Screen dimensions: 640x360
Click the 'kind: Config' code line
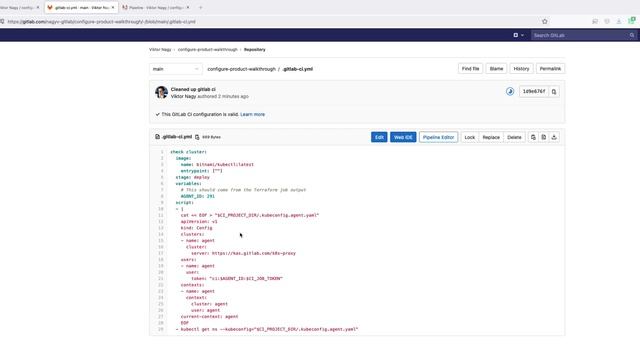point(196,228)
